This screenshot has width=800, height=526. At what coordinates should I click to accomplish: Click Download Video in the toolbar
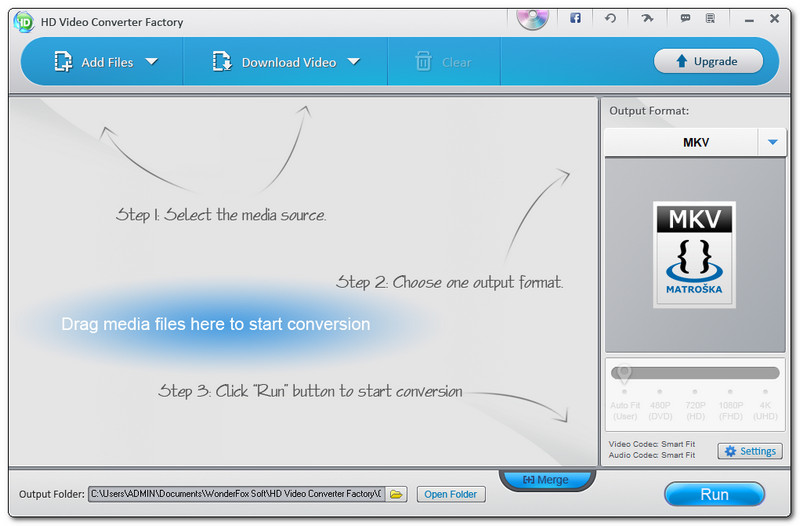(275, 62)
